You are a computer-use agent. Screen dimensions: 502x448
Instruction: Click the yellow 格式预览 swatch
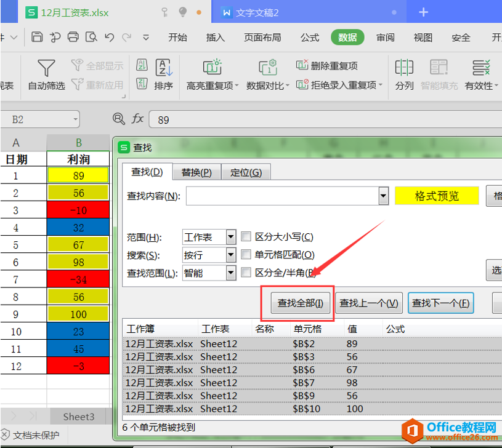point(437,195)
